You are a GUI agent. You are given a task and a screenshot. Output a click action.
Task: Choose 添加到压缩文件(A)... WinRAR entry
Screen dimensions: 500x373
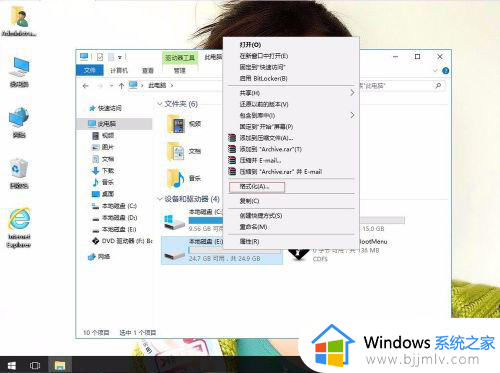click(x=266, y=138)
